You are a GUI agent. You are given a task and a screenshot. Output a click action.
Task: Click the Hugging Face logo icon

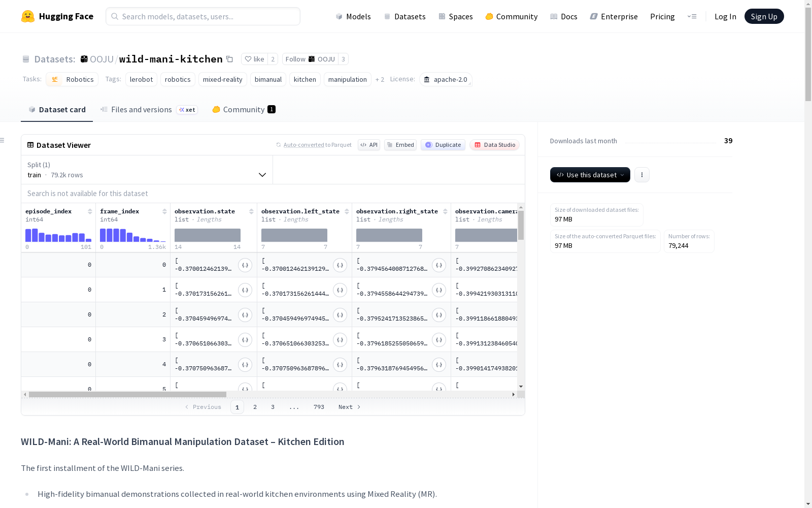click(x=28, y=16)
